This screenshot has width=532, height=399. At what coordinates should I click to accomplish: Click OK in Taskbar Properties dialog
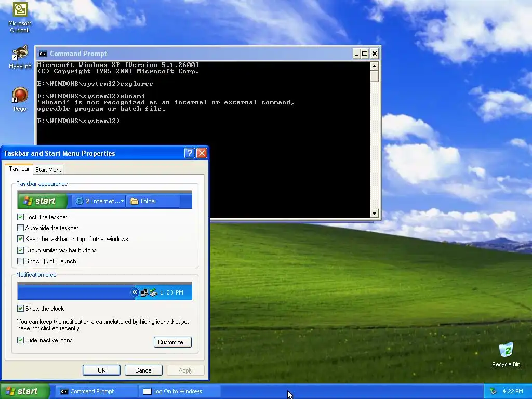point(101,370)
